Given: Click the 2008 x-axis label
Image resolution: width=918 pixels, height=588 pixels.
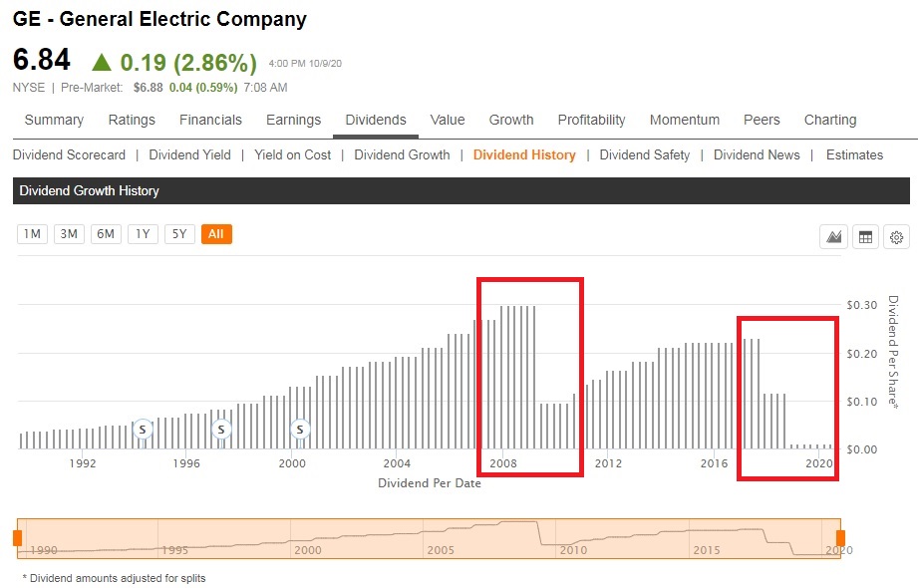Looking at the screenshot, I should click(x=503, y=463).
